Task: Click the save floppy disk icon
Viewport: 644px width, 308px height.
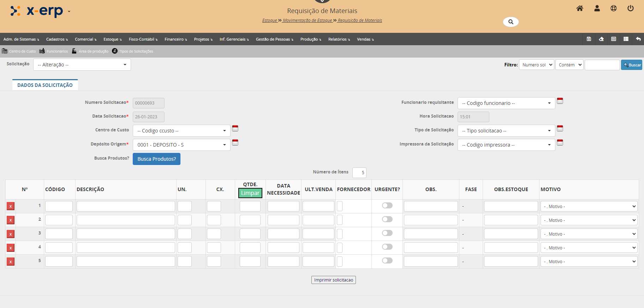Action: pyautogui.click(x=589, y=39)
